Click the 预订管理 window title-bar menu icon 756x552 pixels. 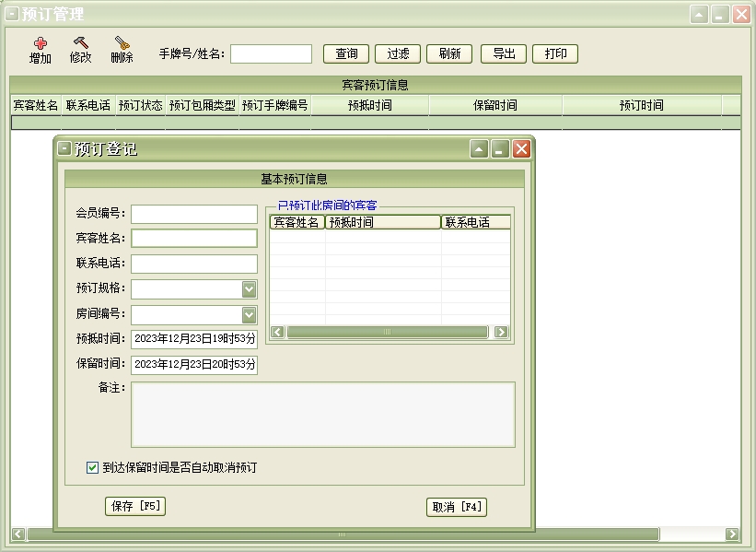[x=12, y=14]
